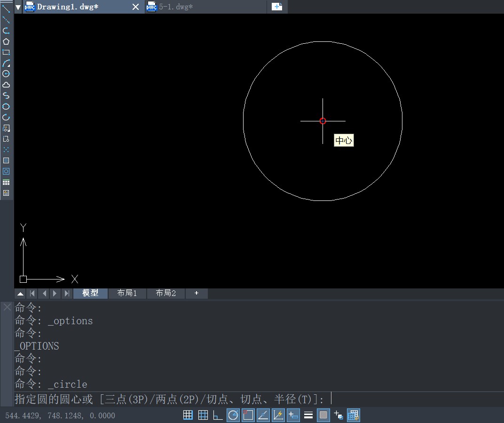Viewport: 504px width, 423px height.
Task: Jump to last layout tab arrow
Action: point(67,293)
